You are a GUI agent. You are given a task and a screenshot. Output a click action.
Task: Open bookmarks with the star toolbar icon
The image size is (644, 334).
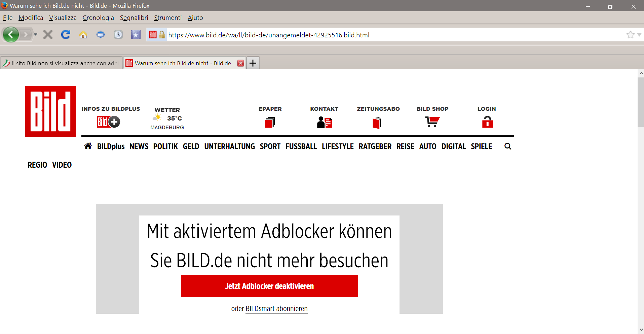136,35
